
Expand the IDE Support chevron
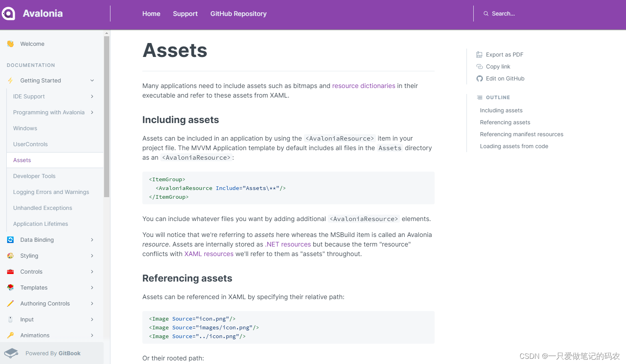[x=92, y=96]
